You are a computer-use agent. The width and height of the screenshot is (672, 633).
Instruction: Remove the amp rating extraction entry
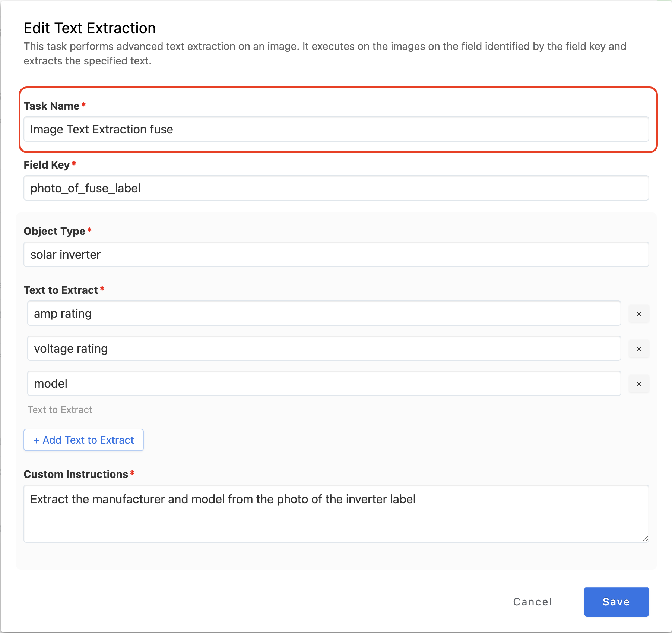click(x=638, y=314)
